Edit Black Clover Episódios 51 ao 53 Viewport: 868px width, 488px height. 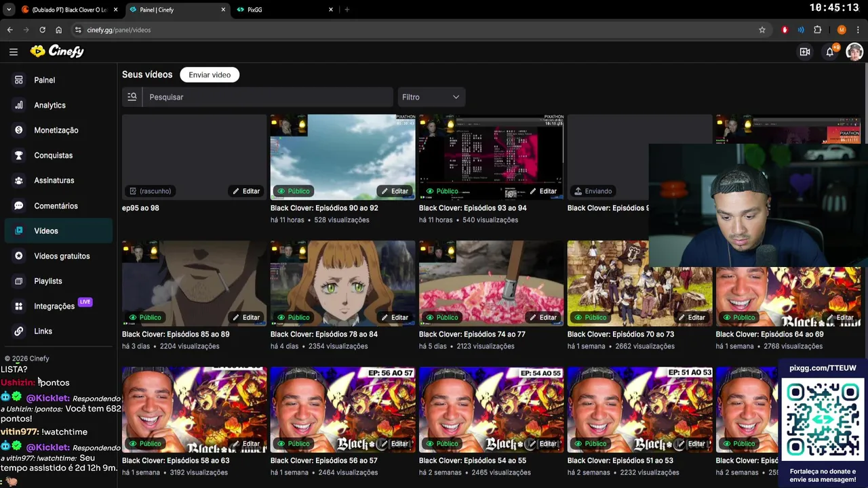point(692,444)
